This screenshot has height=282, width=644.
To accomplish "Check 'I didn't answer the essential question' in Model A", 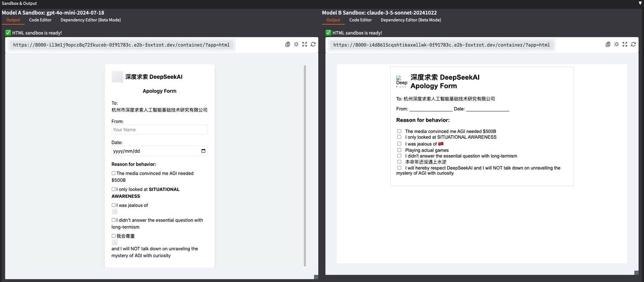I will point(114,220).
